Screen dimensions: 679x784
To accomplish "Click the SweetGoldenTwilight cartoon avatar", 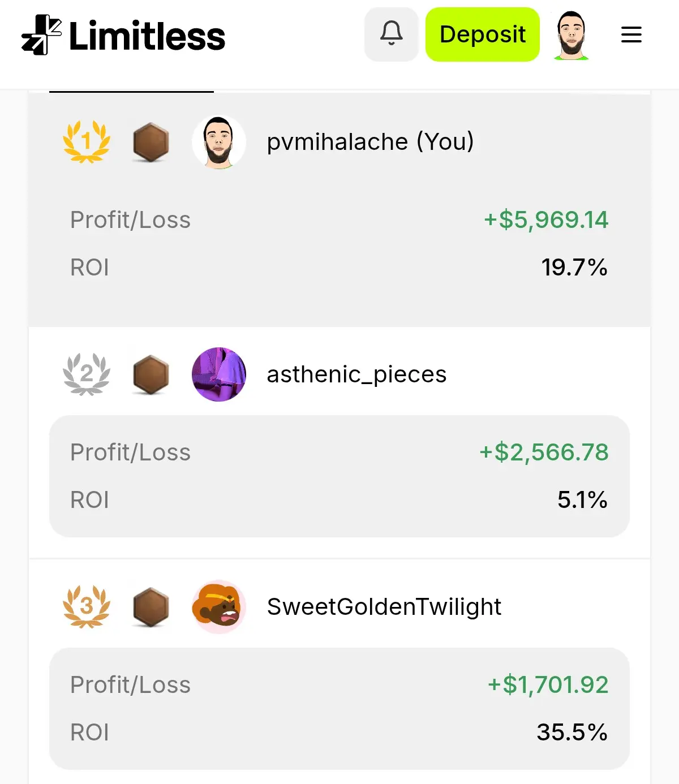I will click(219, 607).
